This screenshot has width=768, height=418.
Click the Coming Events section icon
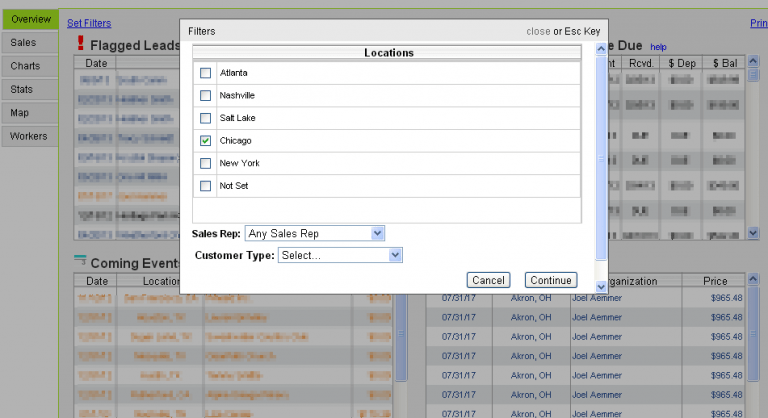[x=80, y=262]
